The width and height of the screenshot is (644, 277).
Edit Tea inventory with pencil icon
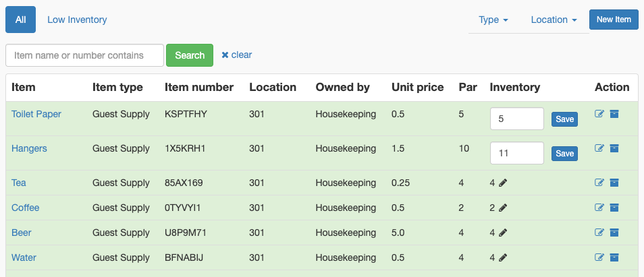(503, 183)
